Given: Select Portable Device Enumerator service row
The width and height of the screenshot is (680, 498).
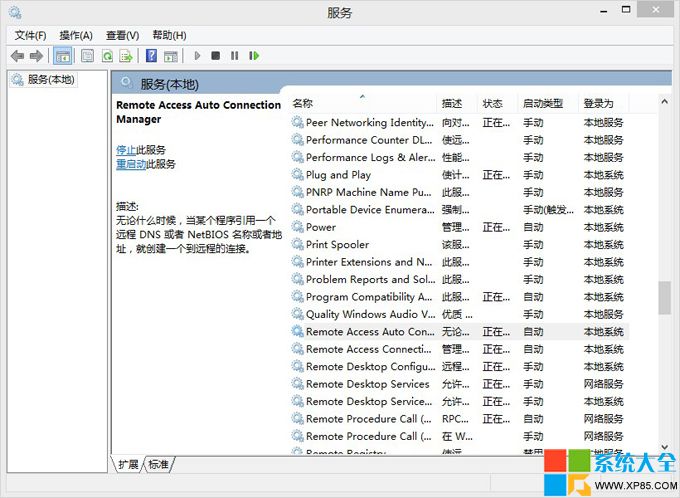Looking at the screenshot, I should [x=459, y=210].
